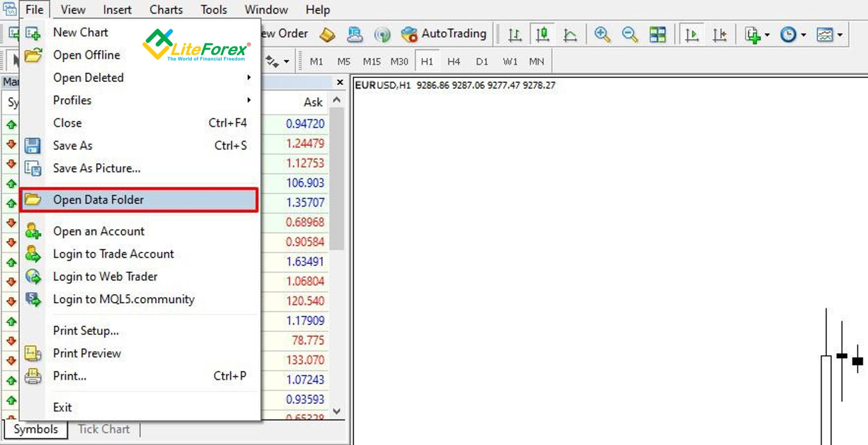Click the Tile Windows grid icon
The image size is (868, 445).
tap(657, 34)
